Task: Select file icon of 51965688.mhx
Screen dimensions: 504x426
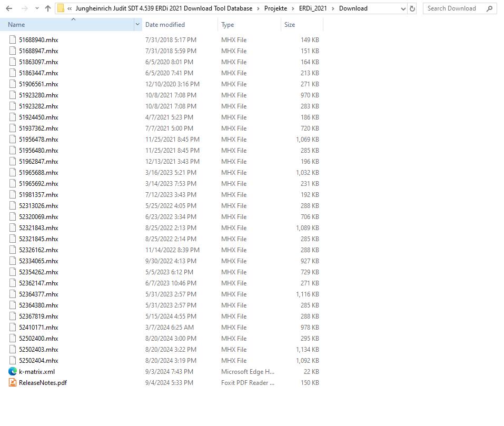Action: click(x=13, y=173)
